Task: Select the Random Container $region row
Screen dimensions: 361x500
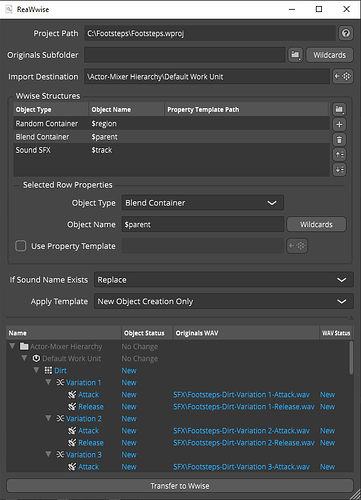Action: click(x=171, y=123)
